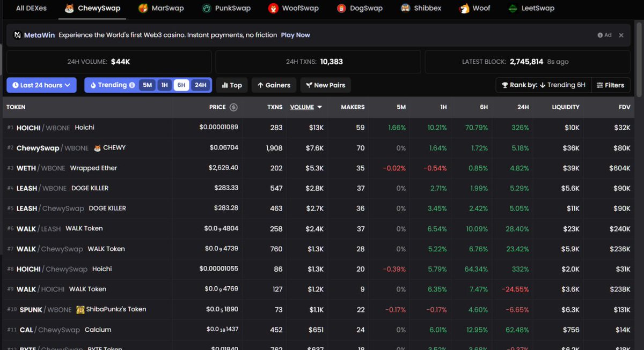Select the 1H trending interval

165,85
